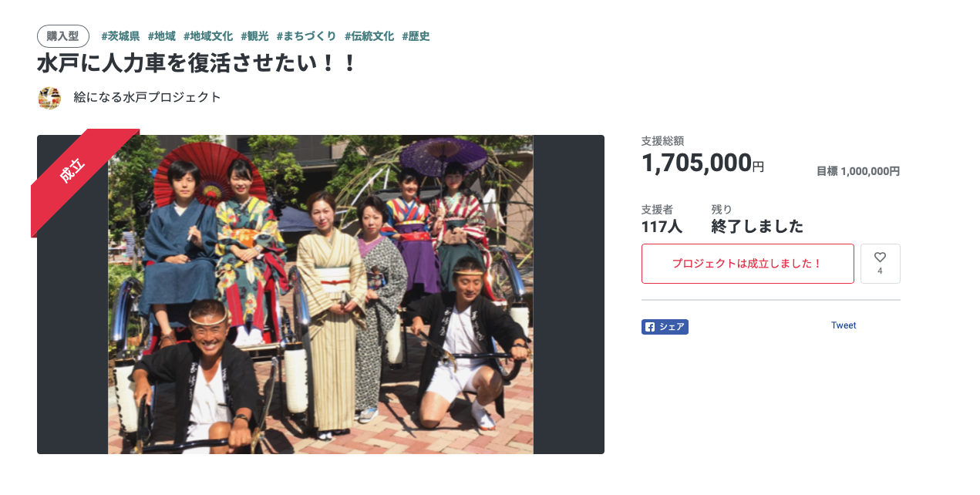This screenshot has height=495, width=980.
Task: Click the 117人 supporters count
Action: tap(662, 227)
